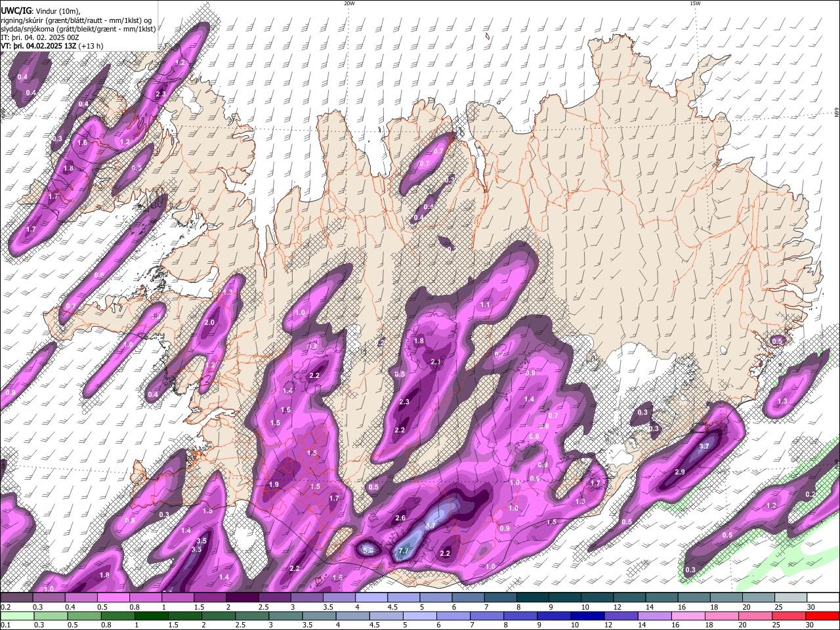Select the 3–3.5 grey-green swatch, lower legend row
This screenshot has width=840, height=630.
tap(285, 616)
